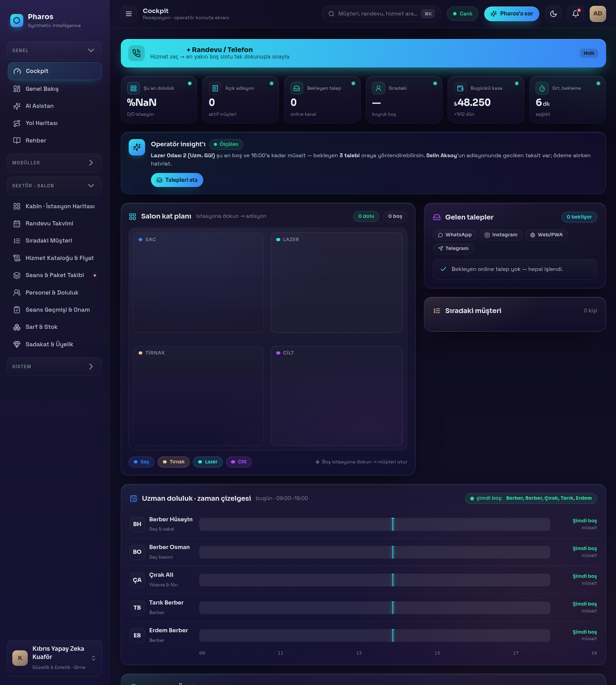Open Sadakat & Üyelik
The image size is (616, 685).
click(x=54, y=344)
